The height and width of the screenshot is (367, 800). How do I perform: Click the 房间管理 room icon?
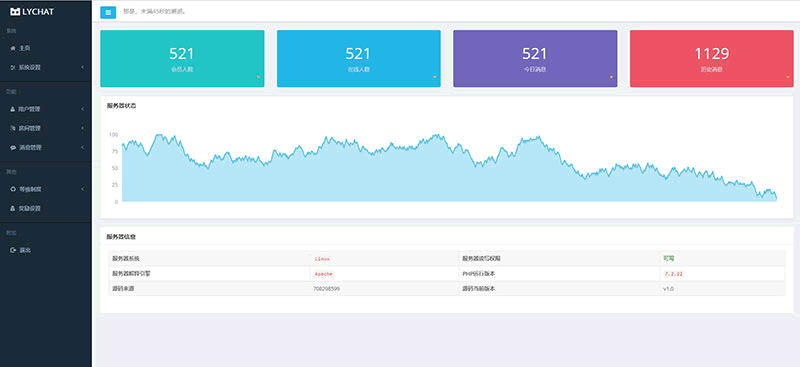click(x=13, y=128)
